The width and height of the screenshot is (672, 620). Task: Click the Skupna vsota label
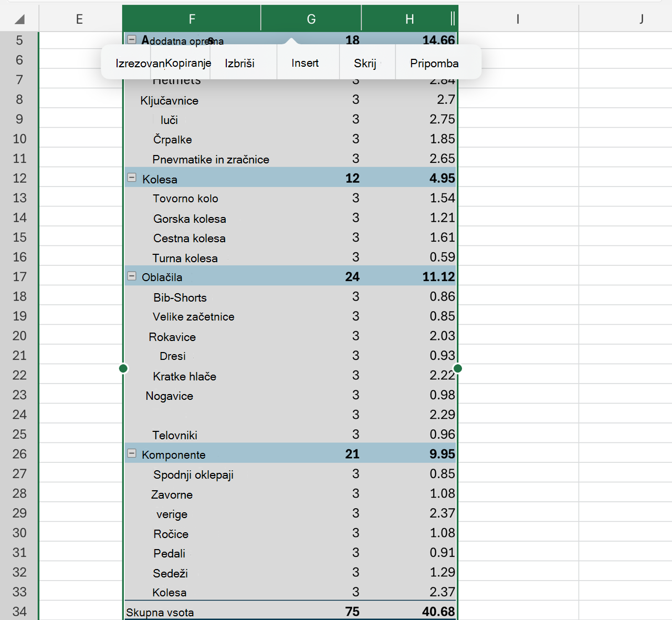click(160, 613)
